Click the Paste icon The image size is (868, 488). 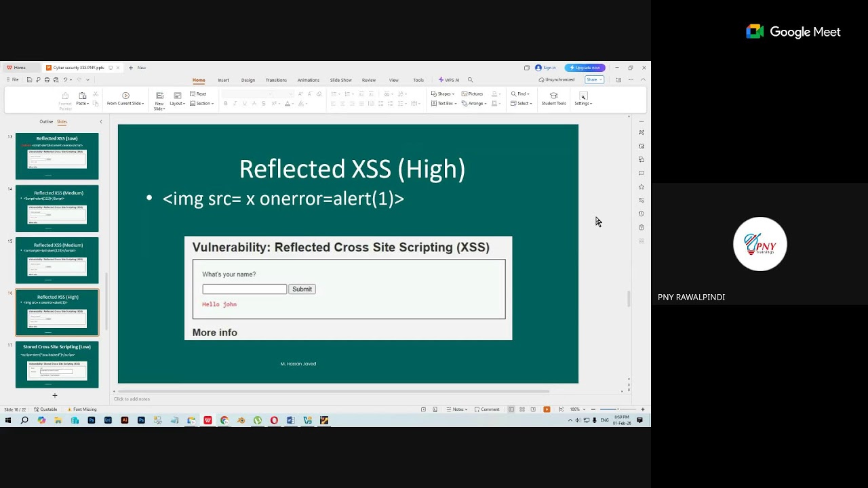coord(82,96)
